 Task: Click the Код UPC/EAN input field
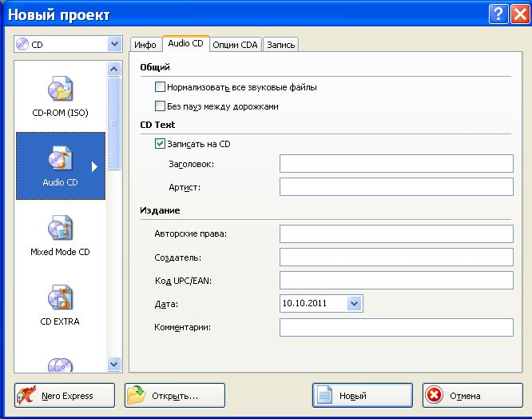(x=395, y=280)
